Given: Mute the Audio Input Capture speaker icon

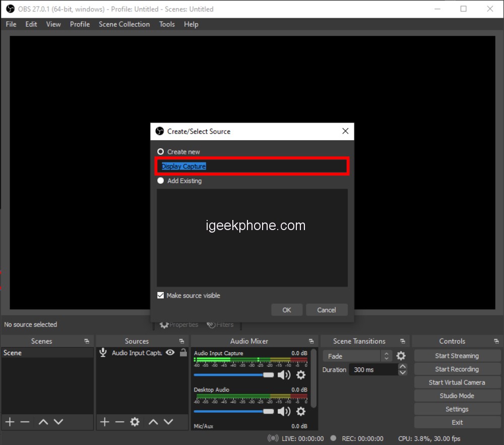Looking at the screenshot, I should (284, 375).
